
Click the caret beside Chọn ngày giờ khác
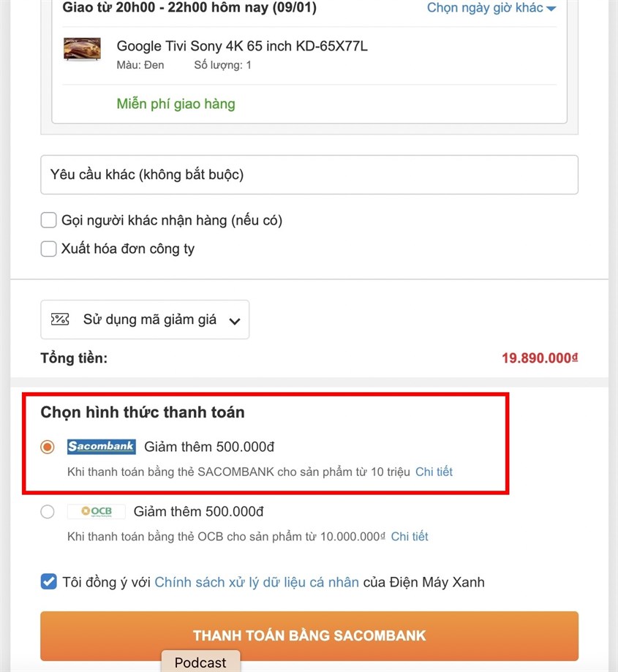pyautogui.click(x=551, y=9)
